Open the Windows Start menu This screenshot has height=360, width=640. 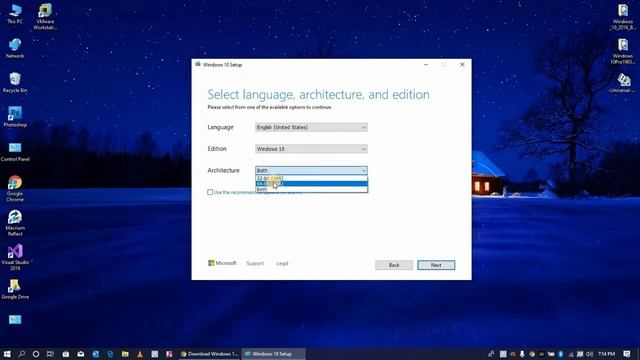coord(7,354)
